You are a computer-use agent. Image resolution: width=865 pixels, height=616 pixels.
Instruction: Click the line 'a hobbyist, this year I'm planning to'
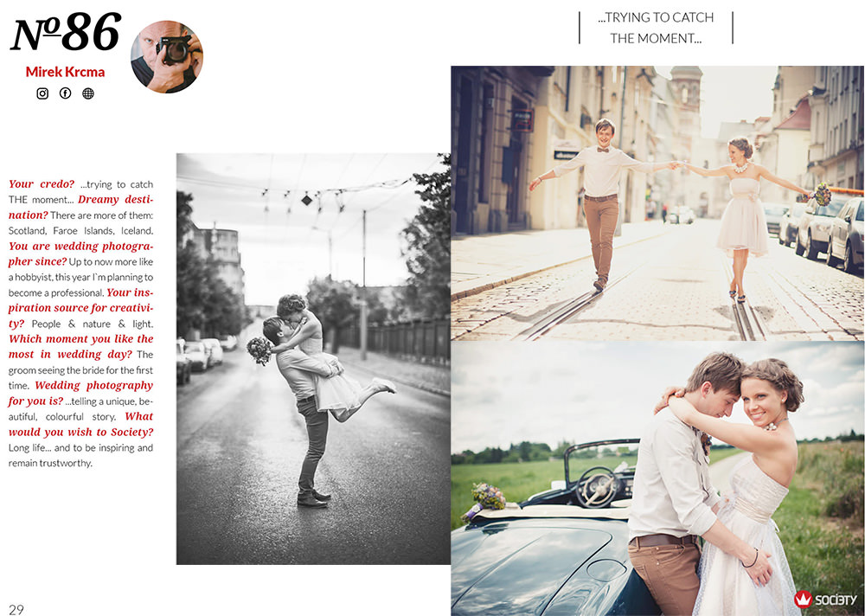(x=80, y=277)
